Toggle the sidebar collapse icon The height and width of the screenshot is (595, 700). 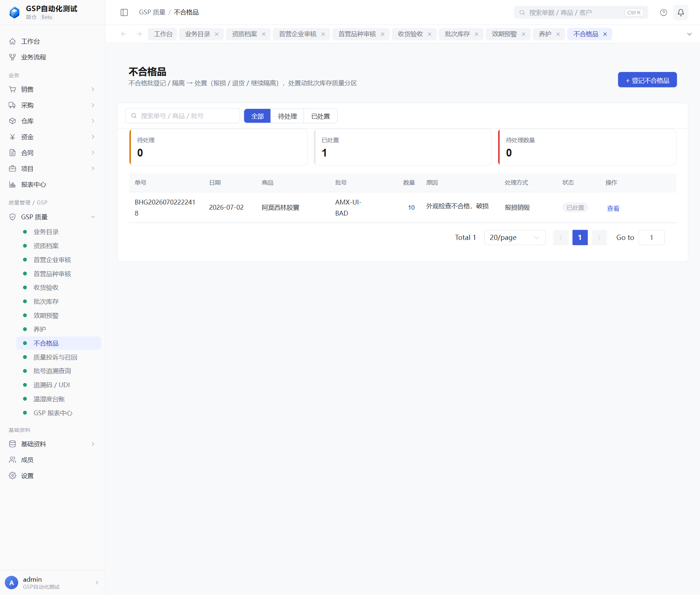pyautogui.click(x=124, y=13)
